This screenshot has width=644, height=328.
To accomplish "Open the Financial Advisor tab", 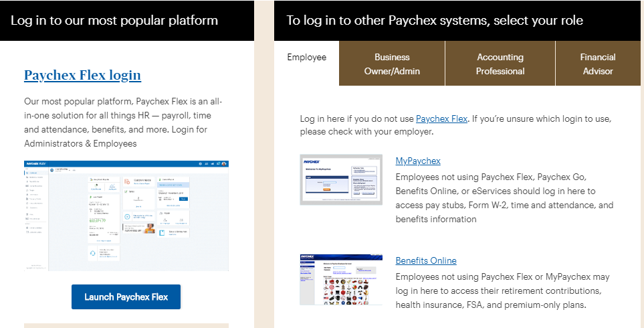I will 598,64.
